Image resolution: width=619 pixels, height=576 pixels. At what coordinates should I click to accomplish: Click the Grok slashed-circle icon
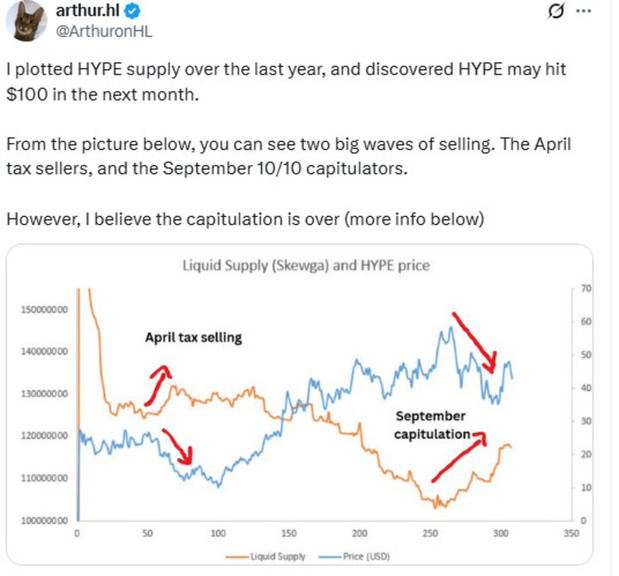[560, 13]
